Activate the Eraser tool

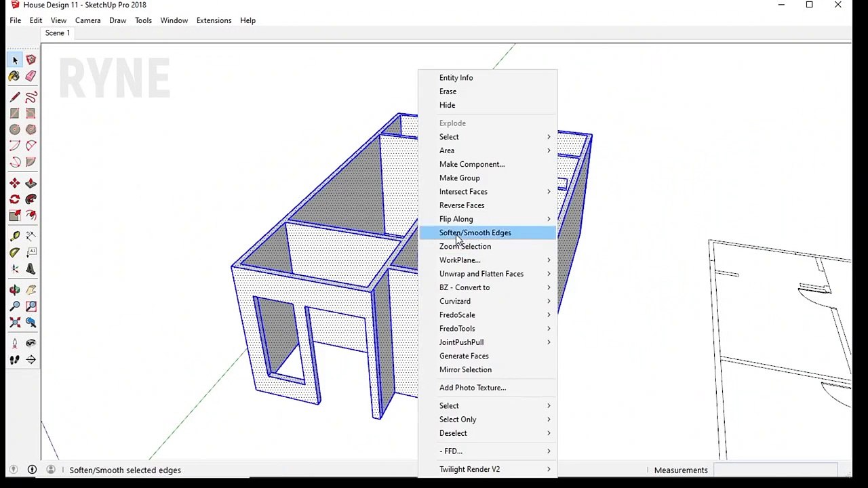point(31,77)
